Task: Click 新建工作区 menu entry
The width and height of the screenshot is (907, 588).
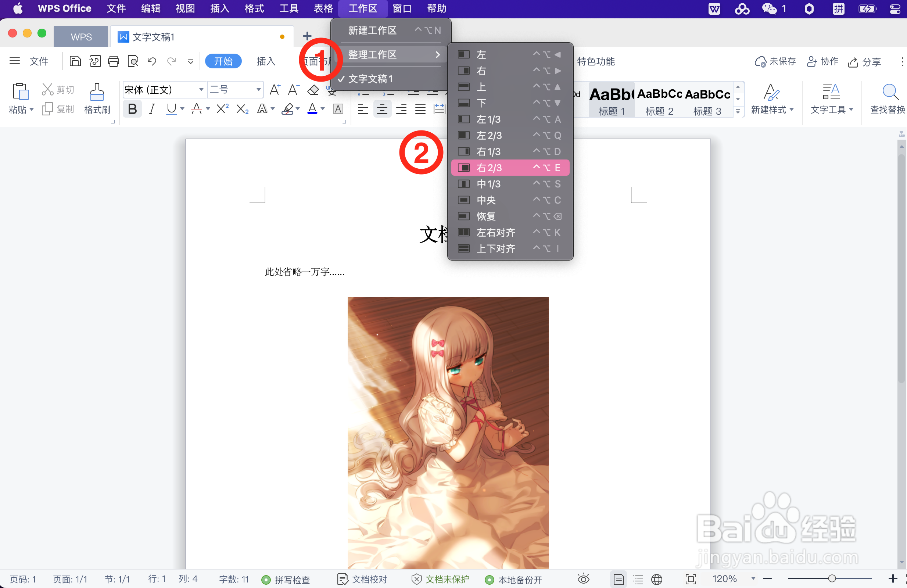Action: tap(391, 31)
